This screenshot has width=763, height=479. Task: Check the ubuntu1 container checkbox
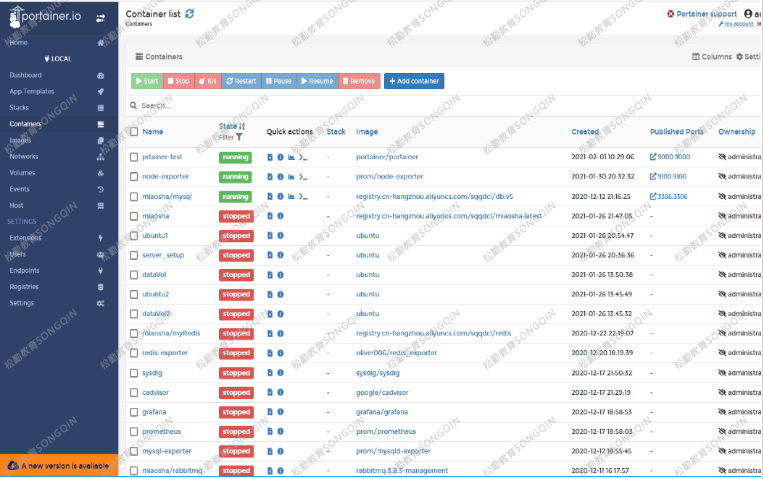click(x=134, y=236)
